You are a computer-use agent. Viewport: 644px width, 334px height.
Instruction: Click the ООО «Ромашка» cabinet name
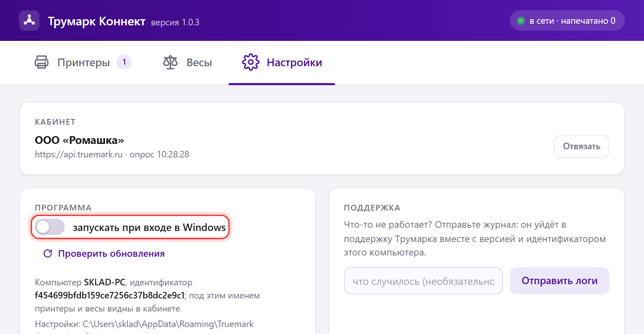79,140
